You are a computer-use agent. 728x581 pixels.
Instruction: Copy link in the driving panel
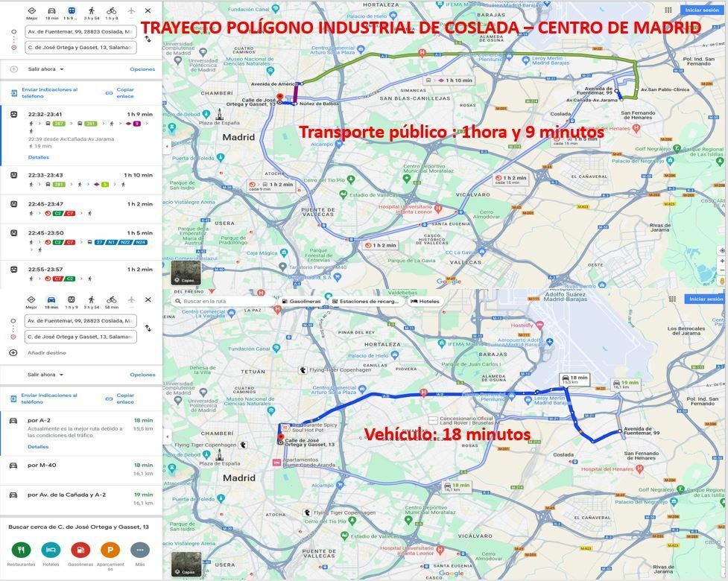(x=120, y=399)
